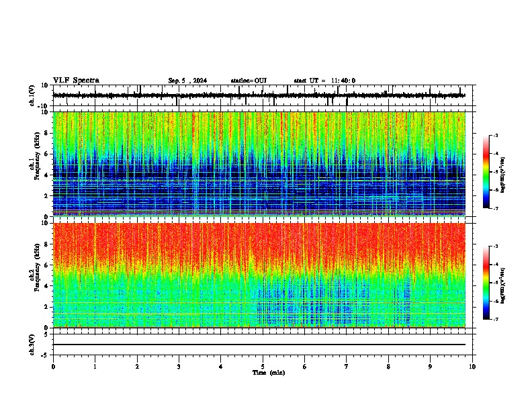The width and height of the screenshot is (532, 411).
Task: Click the "8" kHz tick on ch.1 spectrogram
Action: pyautogui.click(x=48, y=133)
